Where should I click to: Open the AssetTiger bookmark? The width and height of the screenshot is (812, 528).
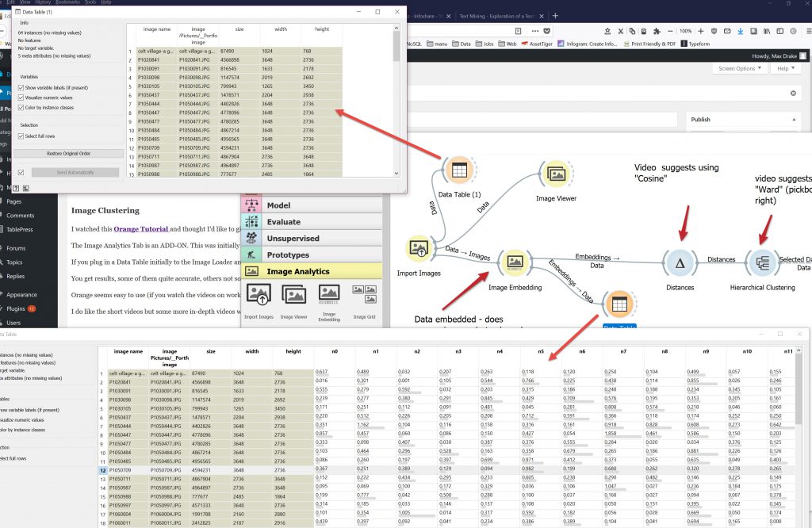click(547, 44)
